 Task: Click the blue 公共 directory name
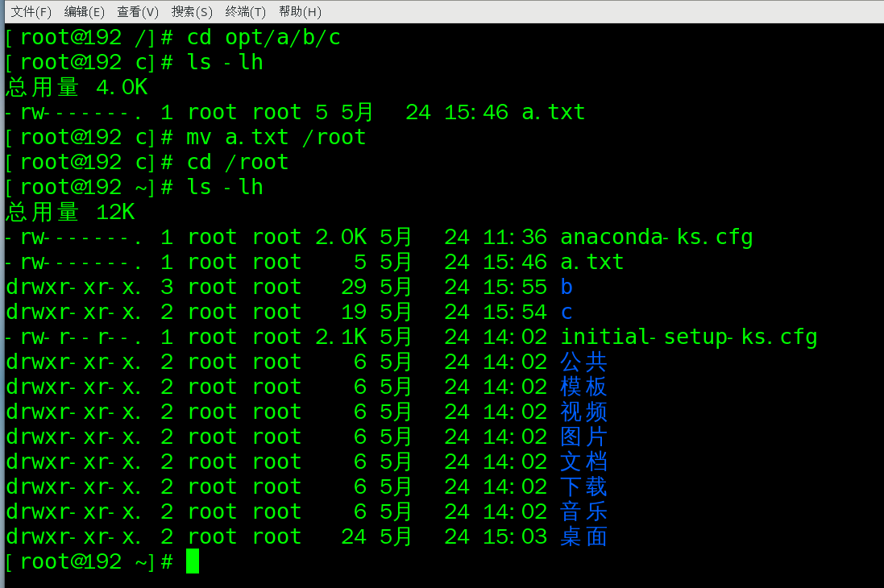click(583, 362)
